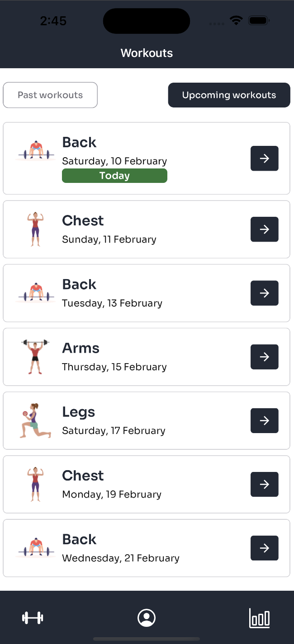This screenshot has width=294, height=644.
Task: Select the dumbbell icon in bottom navigation
Action: coord(32,617)
